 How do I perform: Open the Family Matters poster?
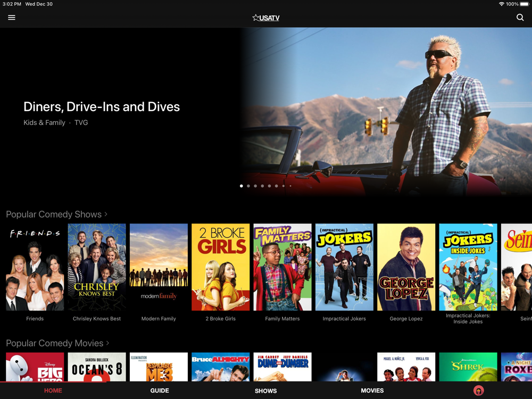(x=282, y=267)
